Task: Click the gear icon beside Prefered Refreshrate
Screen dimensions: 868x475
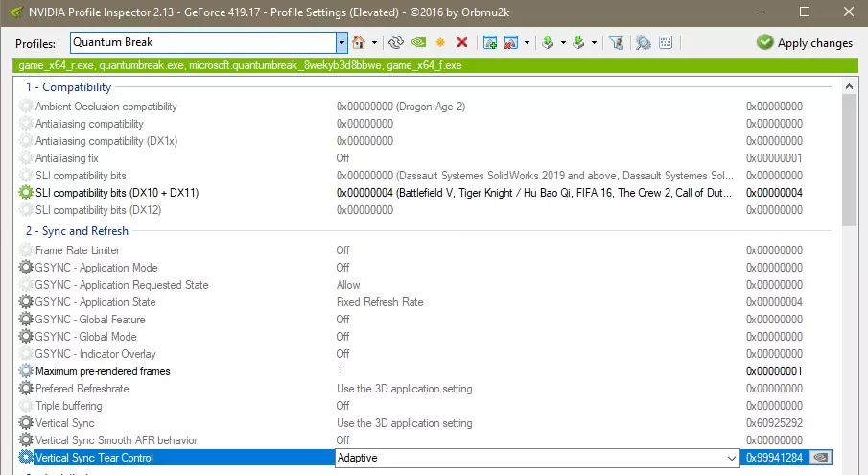Action: coord(26,388)
